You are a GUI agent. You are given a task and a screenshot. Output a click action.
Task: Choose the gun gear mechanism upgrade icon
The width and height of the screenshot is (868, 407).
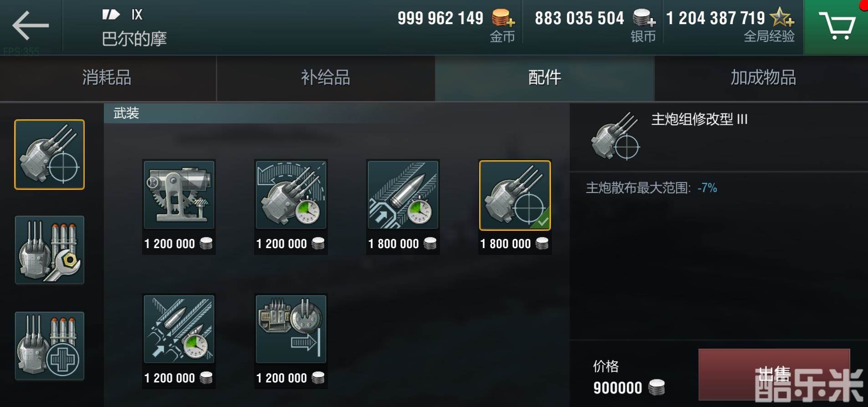179,195
